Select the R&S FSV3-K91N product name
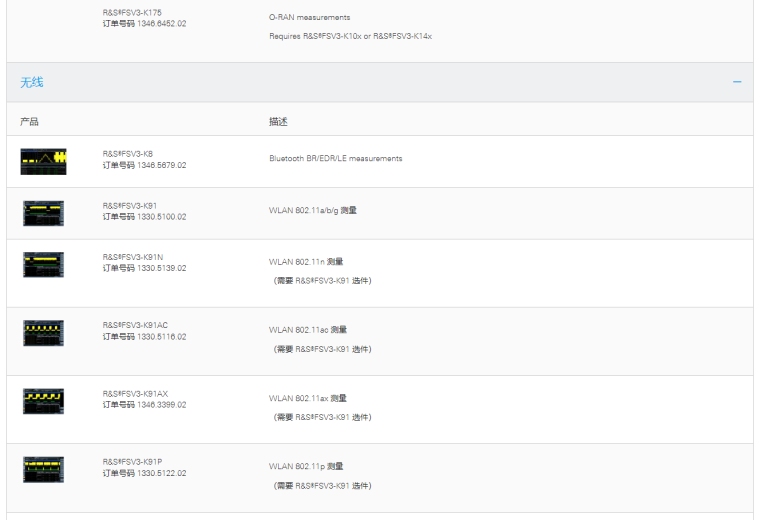Image resolution: width=760 pixels, height=520 pixels. 132,257
